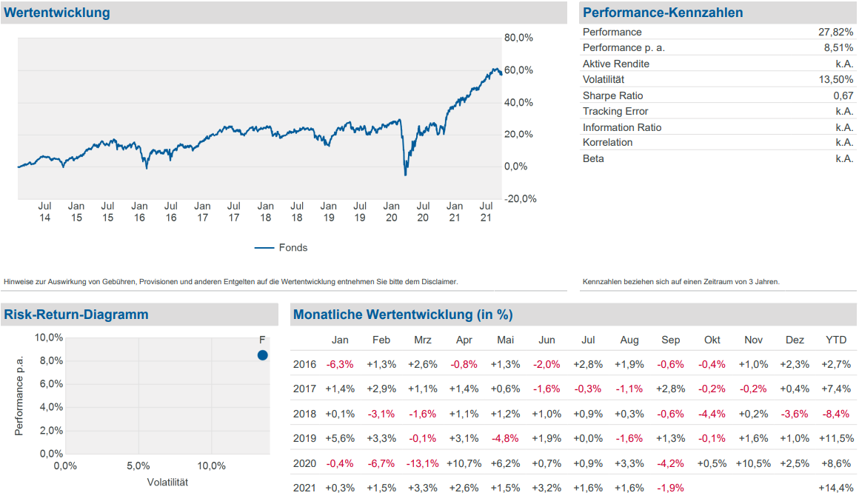Click the Jan 21 label on chart axis
859x504 pixels.
coord(455,212)
